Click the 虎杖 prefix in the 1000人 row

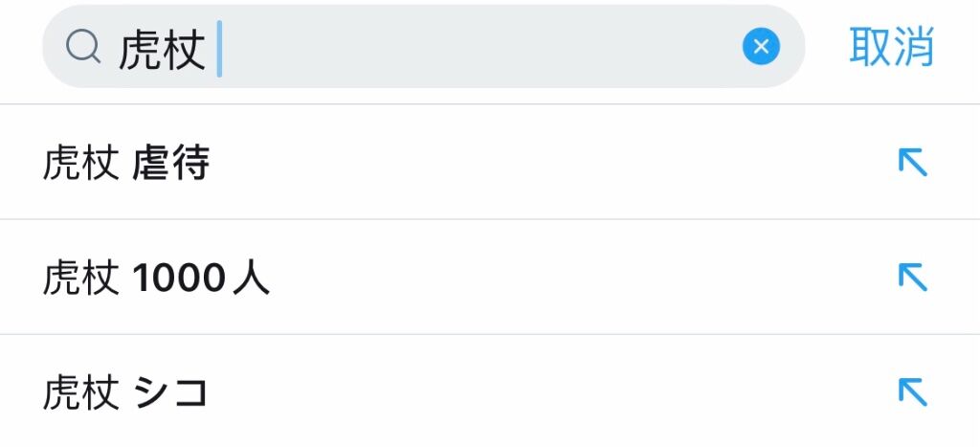coord(80,279)
